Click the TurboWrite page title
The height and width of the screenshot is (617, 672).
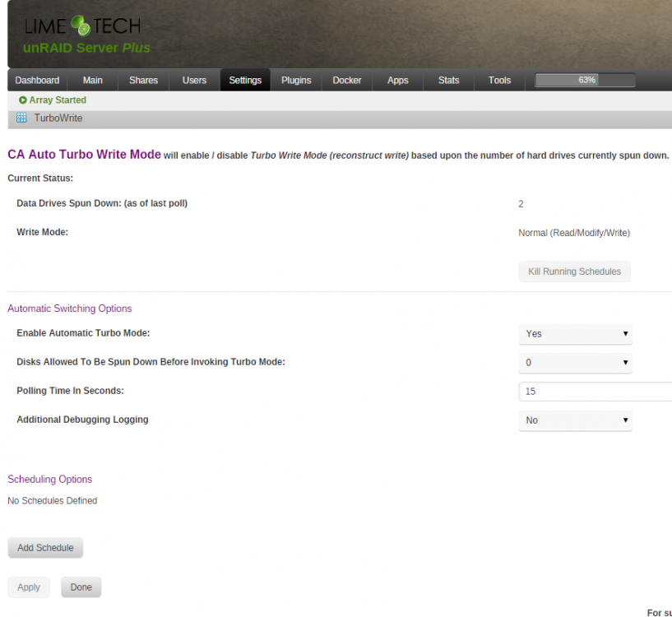(x=58, y=118)
